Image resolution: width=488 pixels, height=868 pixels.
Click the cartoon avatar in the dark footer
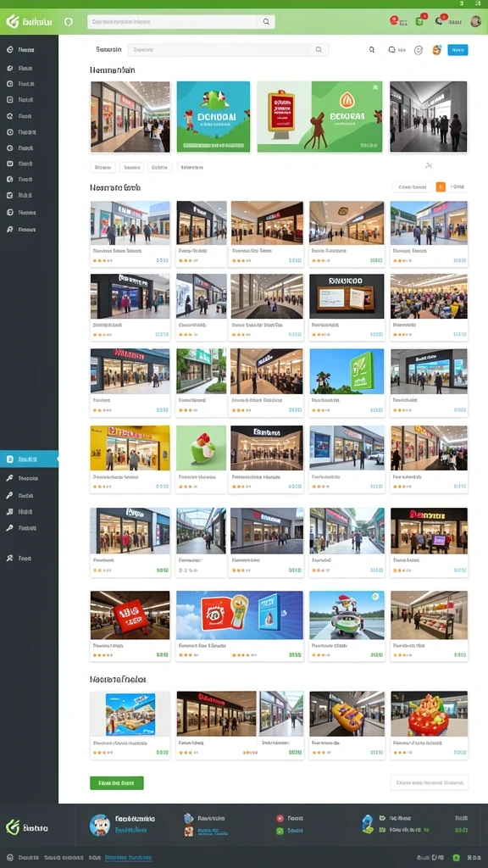click(x=100, y=824)
